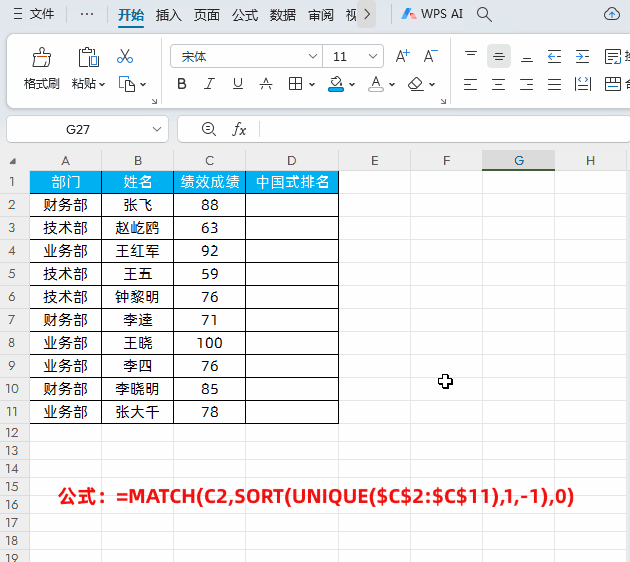Click the merge cells icon
The width and height of the screenshot is (630, 562).
pyautogui.click(x=613, y=84)
